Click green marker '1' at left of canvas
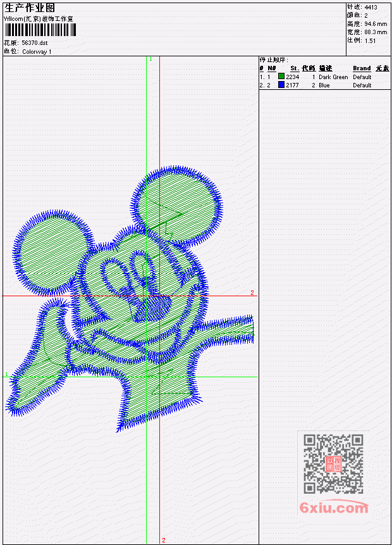 [x=6, y=374]
